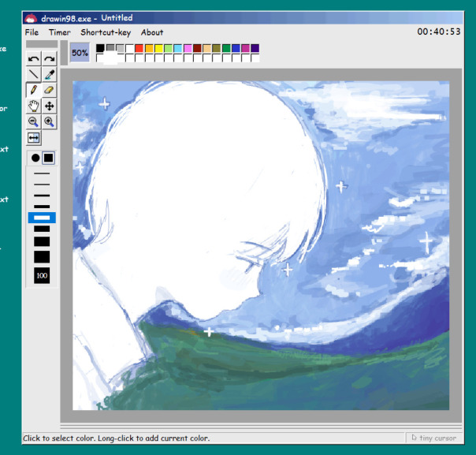Open the File menu

pos(32,32)
